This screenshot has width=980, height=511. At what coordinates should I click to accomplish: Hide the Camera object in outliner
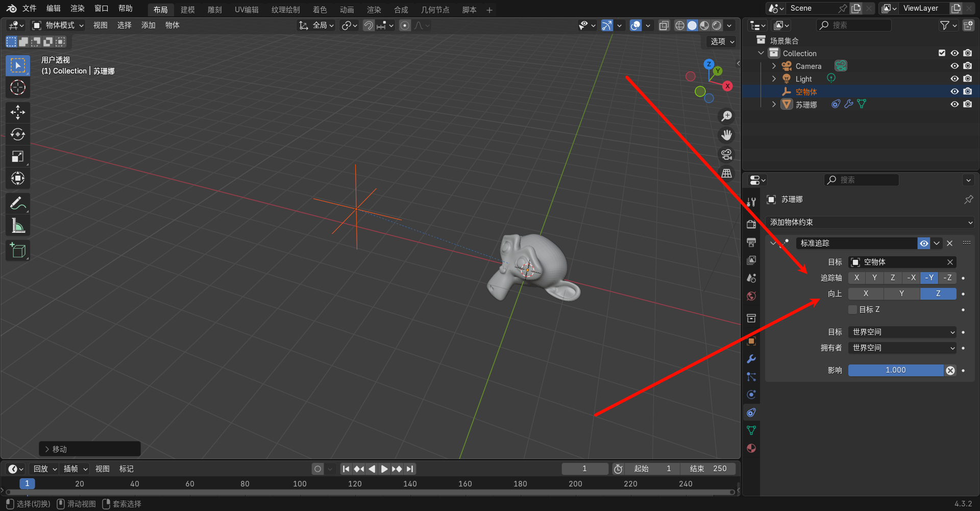(x=954, y=66)
